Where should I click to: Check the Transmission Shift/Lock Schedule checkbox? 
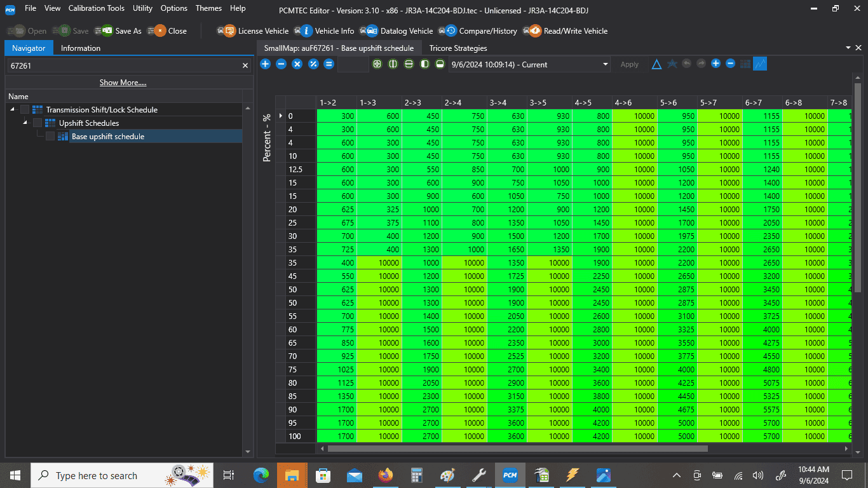click(x=25, y=110)
